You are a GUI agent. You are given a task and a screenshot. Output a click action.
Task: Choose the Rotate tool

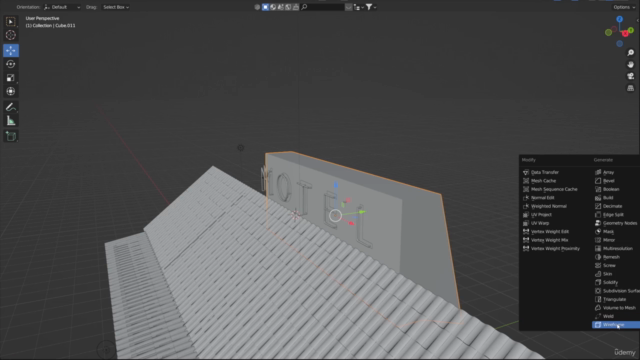click(11, 64)
